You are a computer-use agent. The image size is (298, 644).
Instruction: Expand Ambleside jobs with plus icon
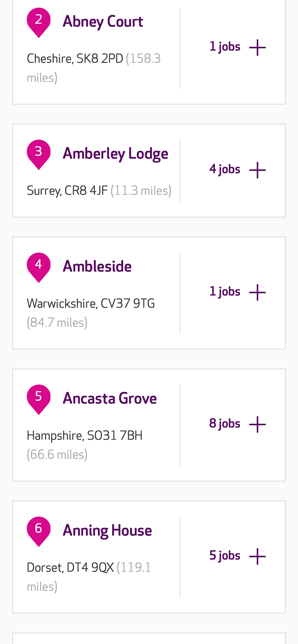(x=257, y=292)
